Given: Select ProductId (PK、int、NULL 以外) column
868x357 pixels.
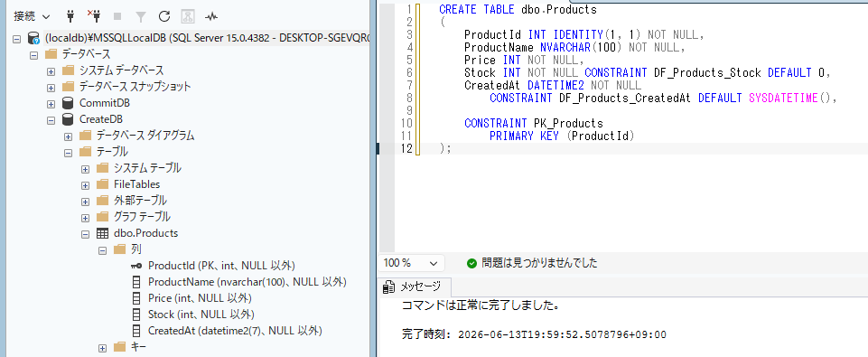Looking at the screenshot, I should (222, 266).
